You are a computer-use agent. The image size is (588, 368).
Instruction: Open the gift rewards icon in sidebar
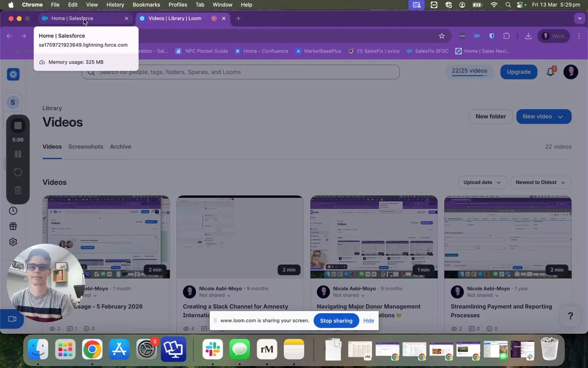(x=13, y=226)
